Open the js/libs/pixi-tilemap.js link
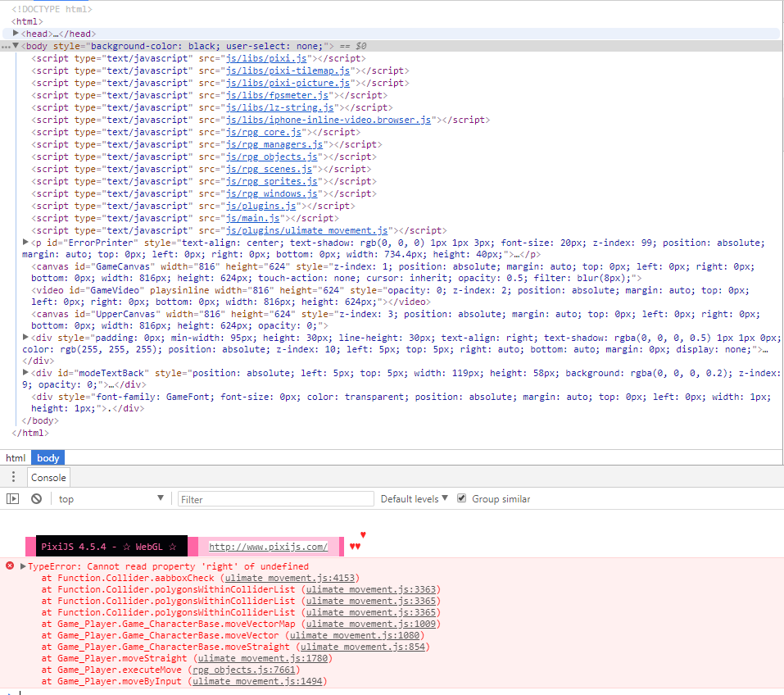 pos(288,70)
